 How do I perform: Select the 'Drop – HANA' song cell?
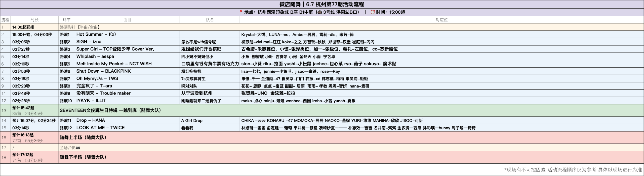[x=127, y=120]
